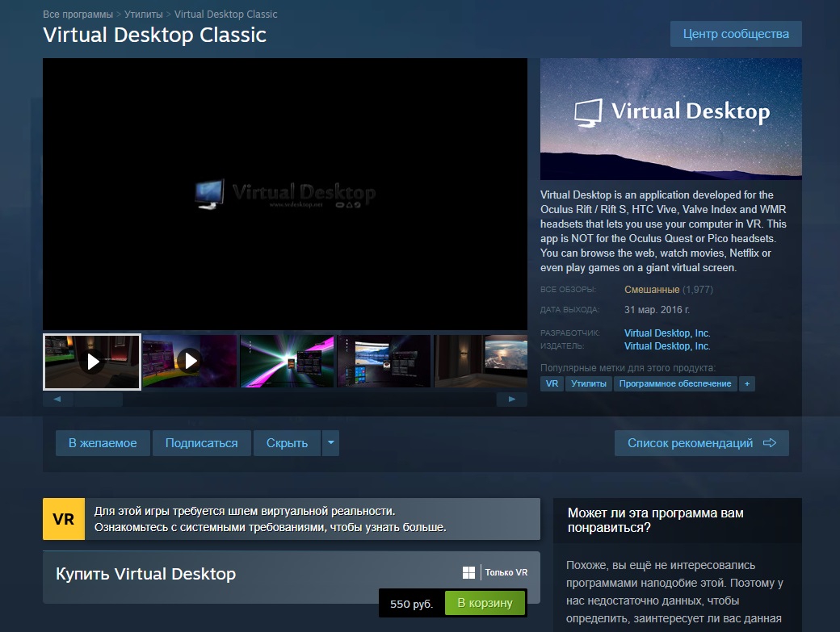Open the 'VR' tag
This screenshot has width=840, height=632.
click(x=552, y=383)
